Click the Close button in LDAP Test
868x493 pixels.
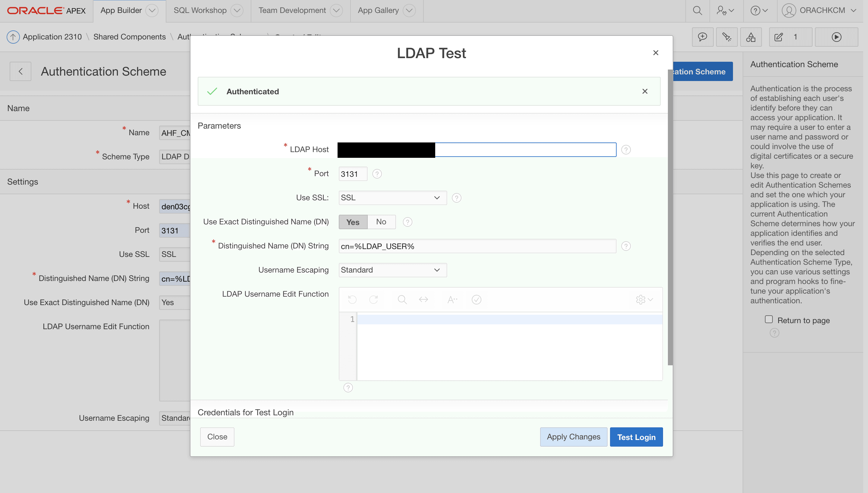[217, 437]
